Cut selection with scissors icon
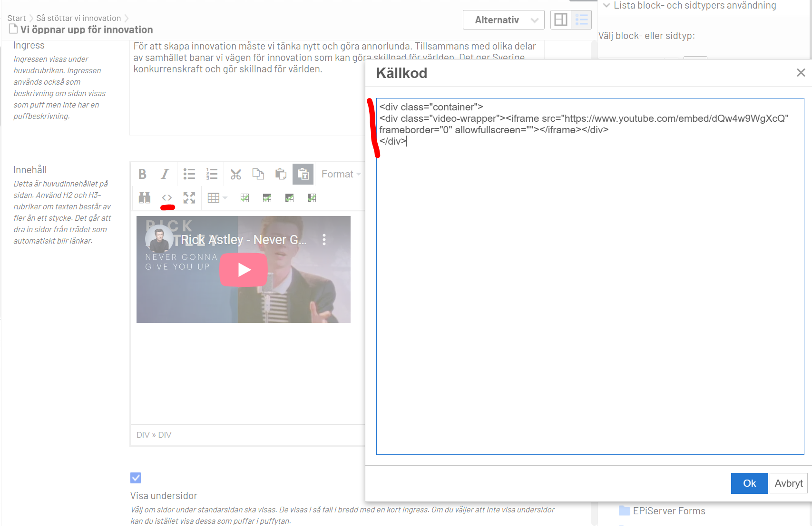Screen dimensions: 812x530 [x=235, y=174]
